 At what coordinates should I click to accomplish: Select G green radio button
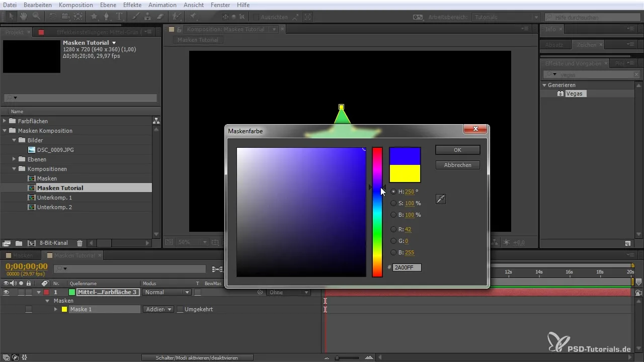(x=393, y=241)
